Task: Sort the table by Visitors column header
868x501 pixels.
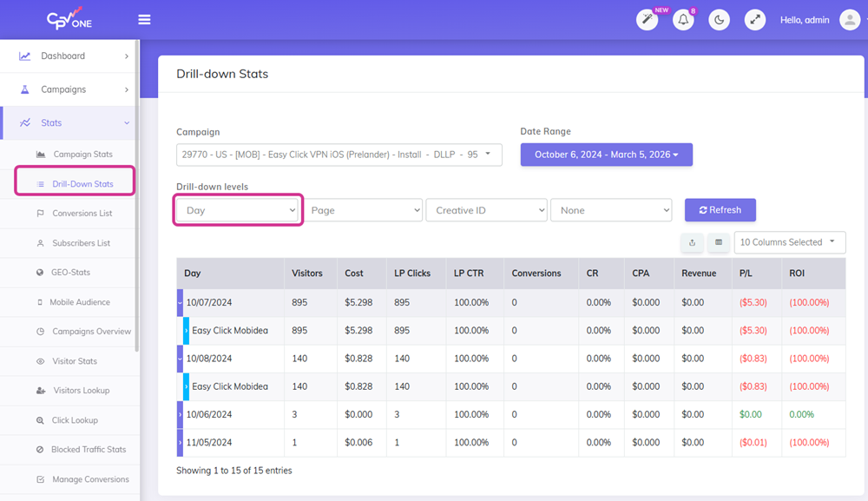Action: 307,274
